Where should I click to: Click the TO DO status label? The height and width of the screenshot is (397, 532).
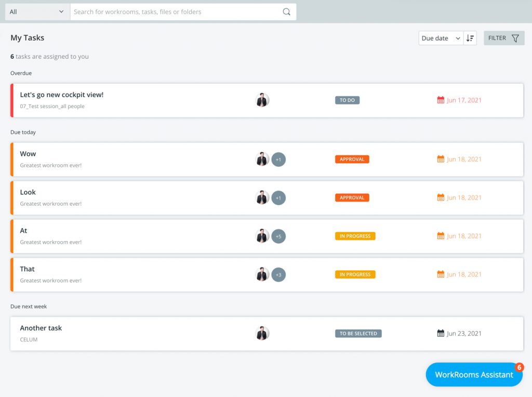(347, 100)
